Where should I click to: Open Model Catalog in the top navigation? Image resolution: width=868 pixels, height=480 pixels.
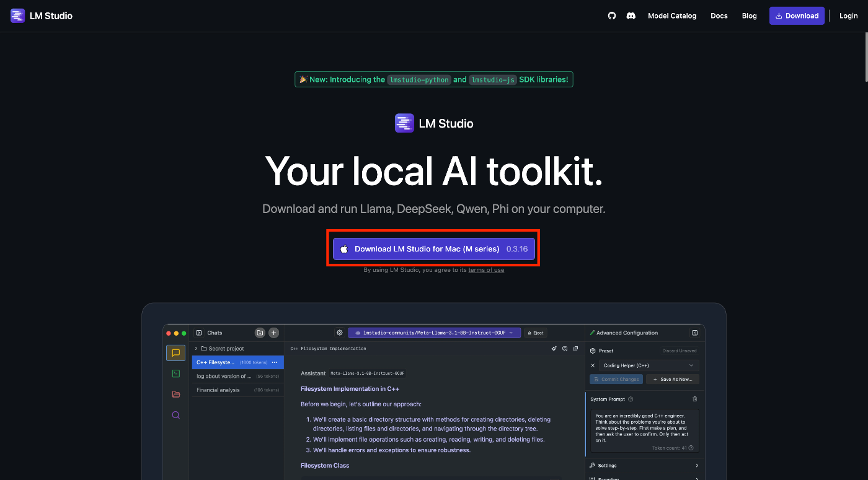(672, 16)
